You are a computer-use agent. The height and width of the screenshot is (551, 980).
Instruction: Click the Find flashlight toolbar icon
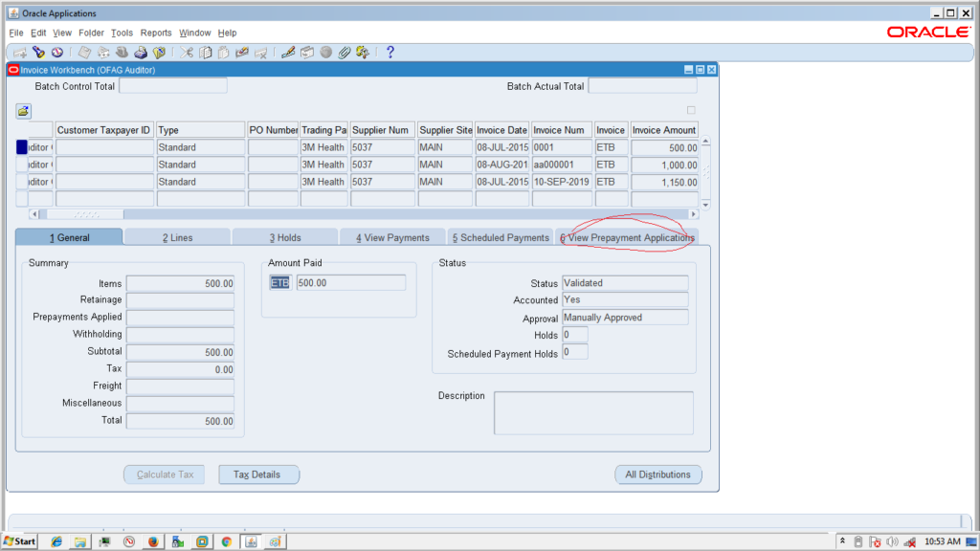[38, 53]
